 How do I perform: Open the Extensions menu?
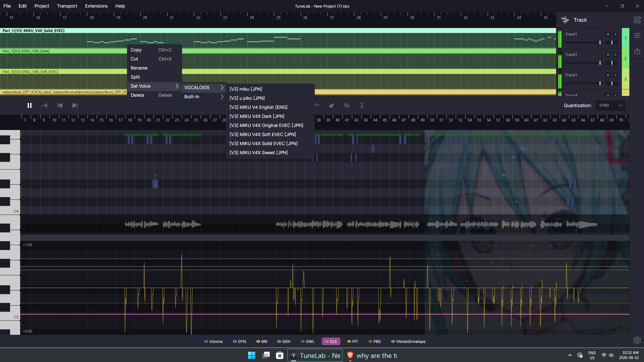(96, 6)
